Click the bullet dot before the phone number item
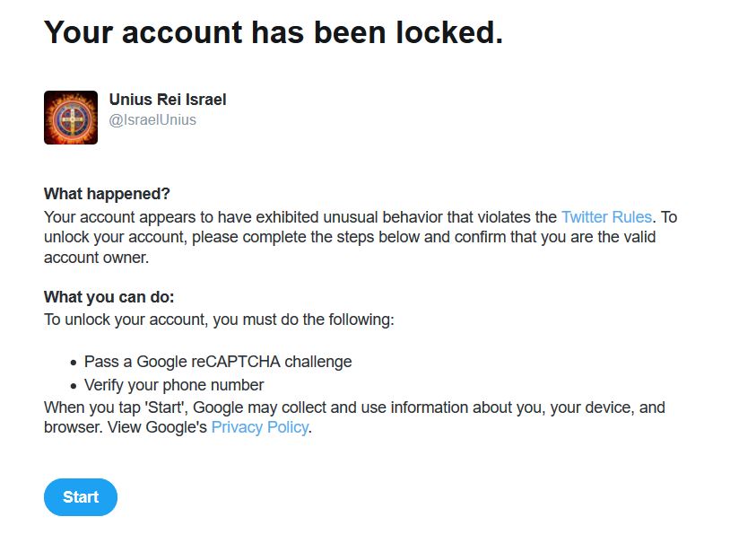Viewport: 756px width, 552px height. tap(74, 386)
